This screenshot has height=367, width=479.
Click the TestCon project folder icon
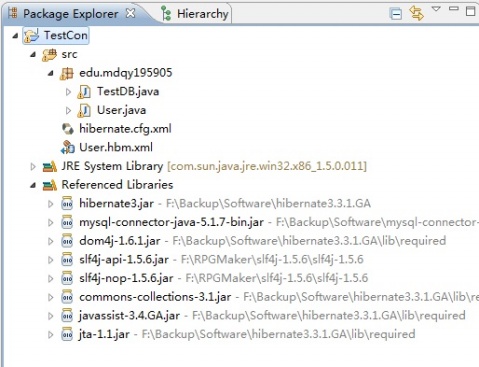click(31, 36)
